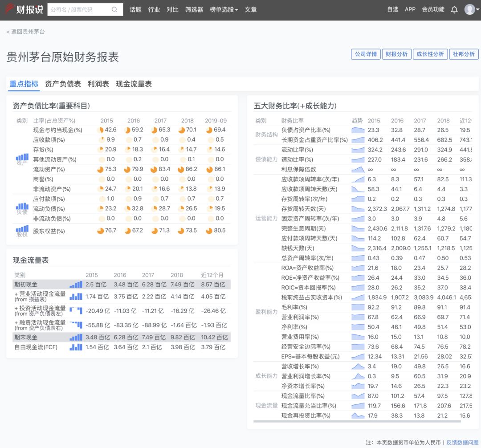Go back via 返回贵州茅台 link
The image size is (481, 448).
26,32
